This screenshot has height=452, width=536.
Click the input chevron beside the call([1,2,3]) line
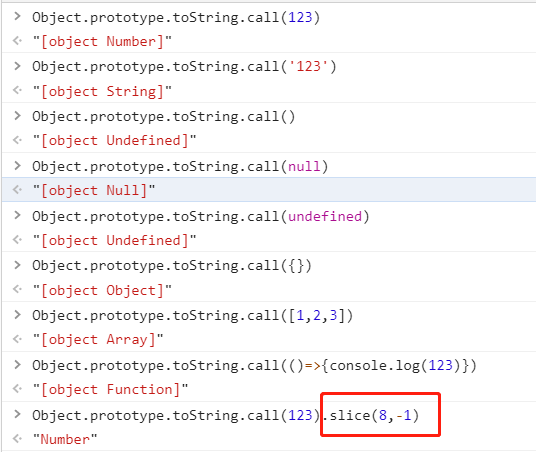pyautogui.click(x=17, y=315)
